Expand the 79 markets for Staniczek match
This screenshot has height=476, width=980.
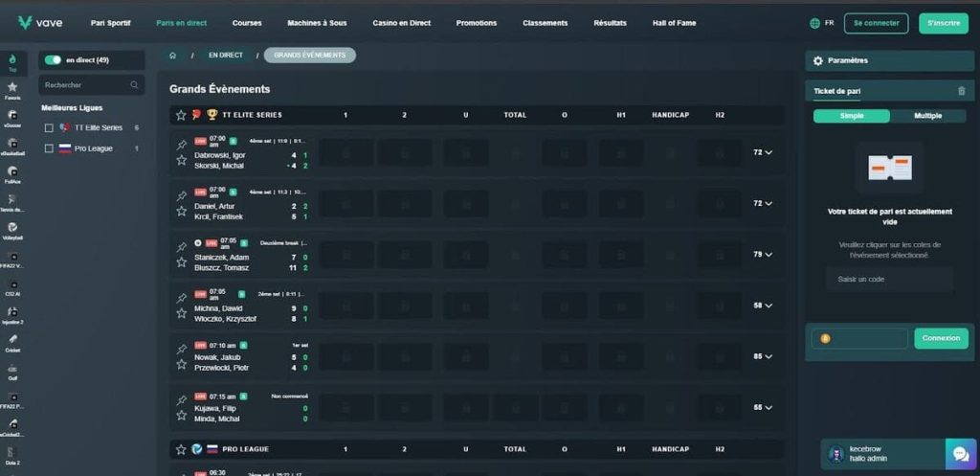(763, 254)
